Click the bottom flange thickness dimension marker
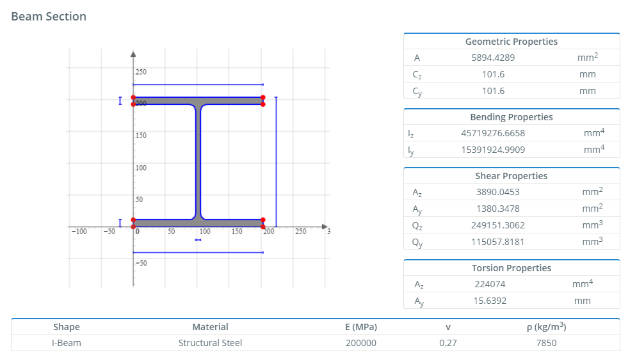This screenshot has height=364, width=637. point(120,223)
